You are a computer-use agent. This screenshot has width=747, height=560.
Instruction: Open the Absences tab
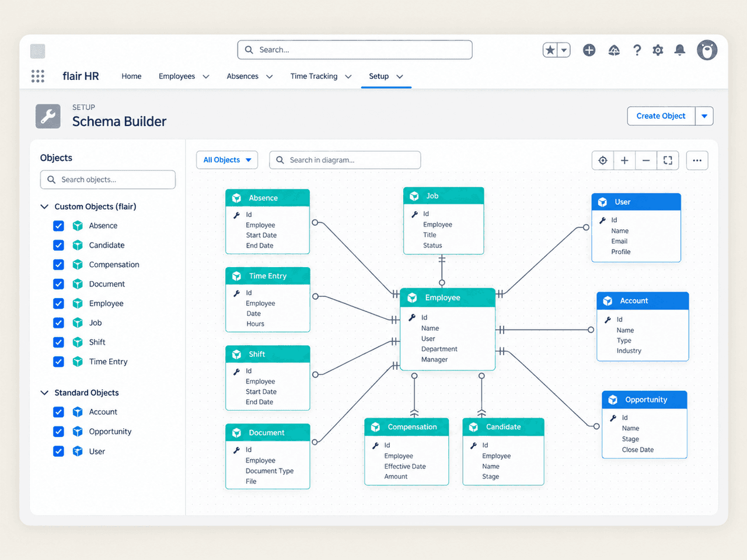coord(242,76)
